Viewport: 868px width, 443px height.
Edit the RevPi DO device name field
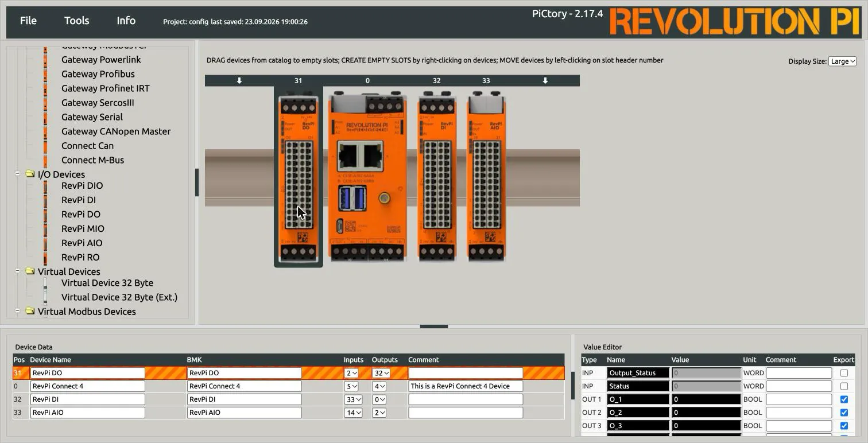(87, 373)
